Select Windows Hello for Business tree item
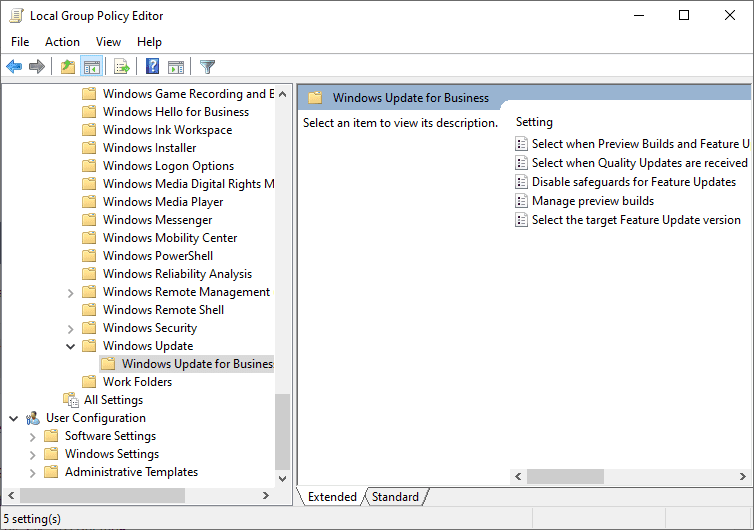The height and width of the screenshot is (530, 754). click(176, 112)
